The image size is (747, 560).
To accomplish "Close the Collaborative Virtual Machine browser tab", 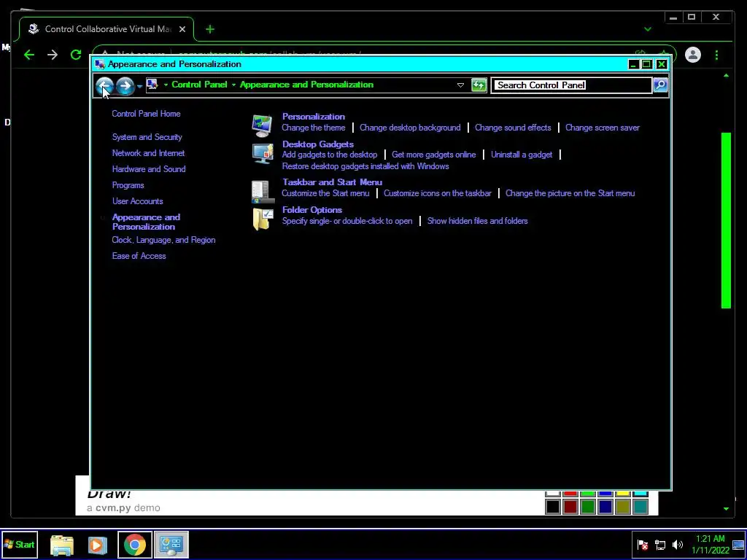I will [x=182, y=29].
